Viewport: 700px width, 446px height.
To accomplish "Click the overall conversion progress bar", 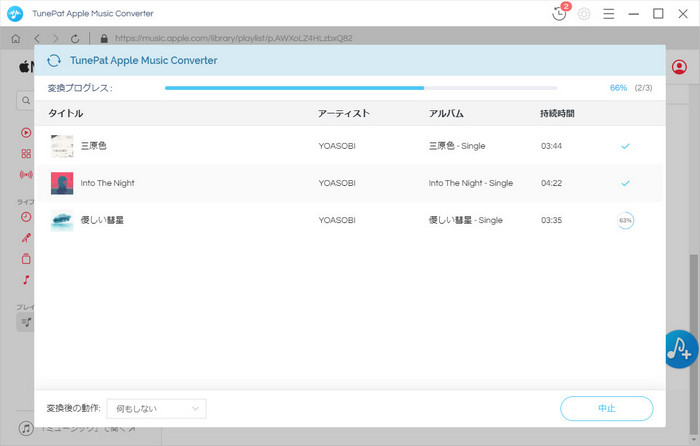I will 361,88.
